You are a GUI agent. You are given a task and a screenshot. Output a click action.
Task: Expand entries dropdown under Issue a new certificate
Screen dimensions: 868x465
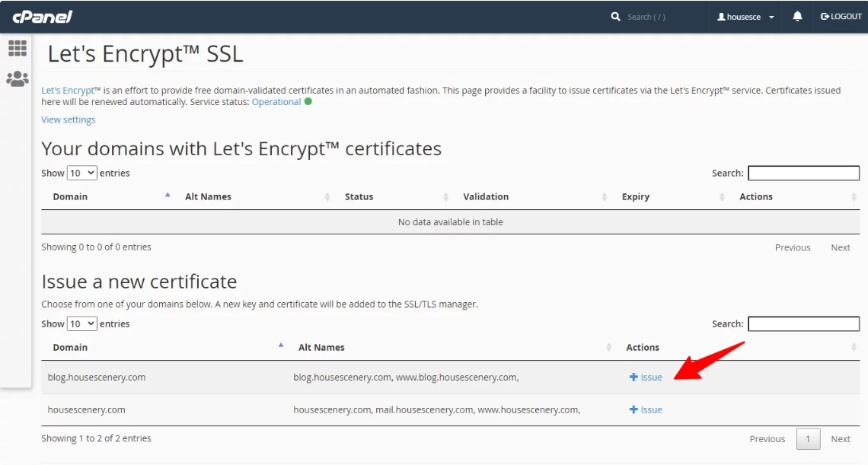82,323
